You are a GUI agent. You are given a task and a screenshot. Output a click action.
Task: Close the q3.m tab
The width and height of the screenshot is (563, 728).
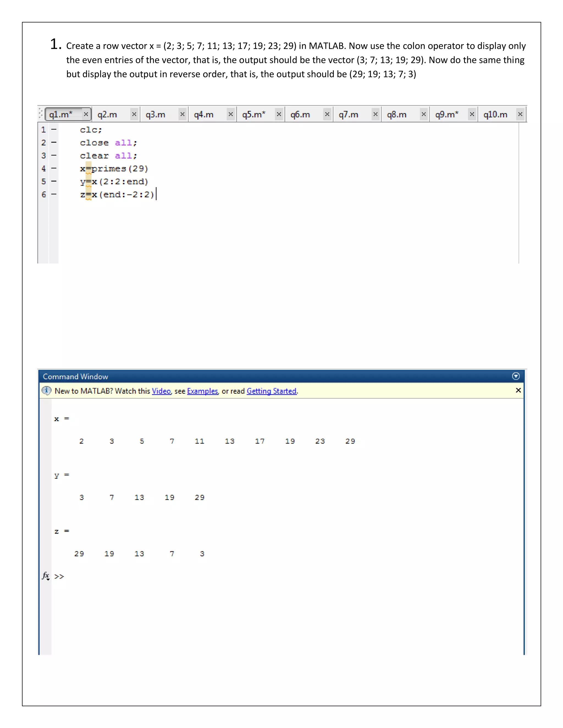pyautogui.click(x=183, y=114)
